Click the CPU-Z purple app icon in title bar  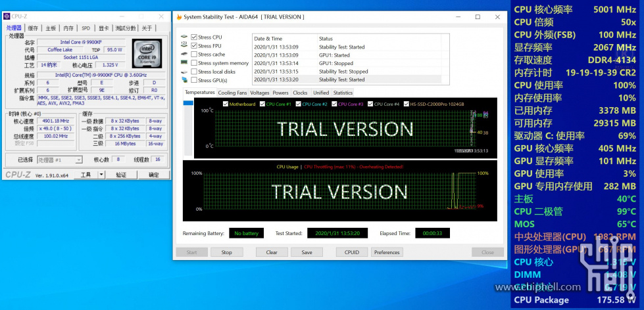tap(7, 16)
